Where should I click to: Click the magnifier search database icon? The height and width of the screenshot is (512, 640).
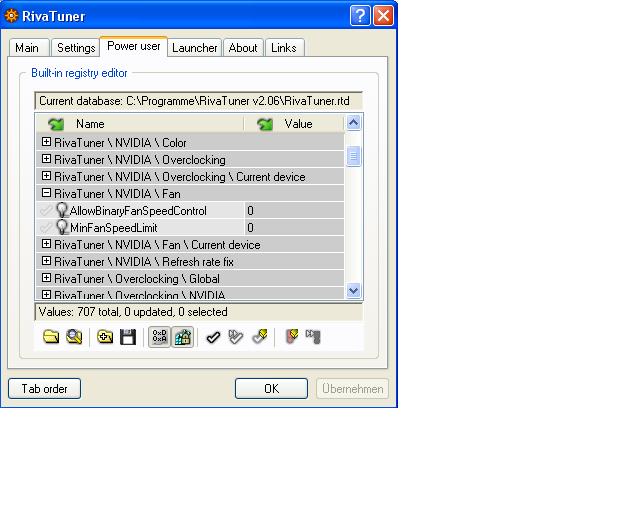click(x=74, y=337)
